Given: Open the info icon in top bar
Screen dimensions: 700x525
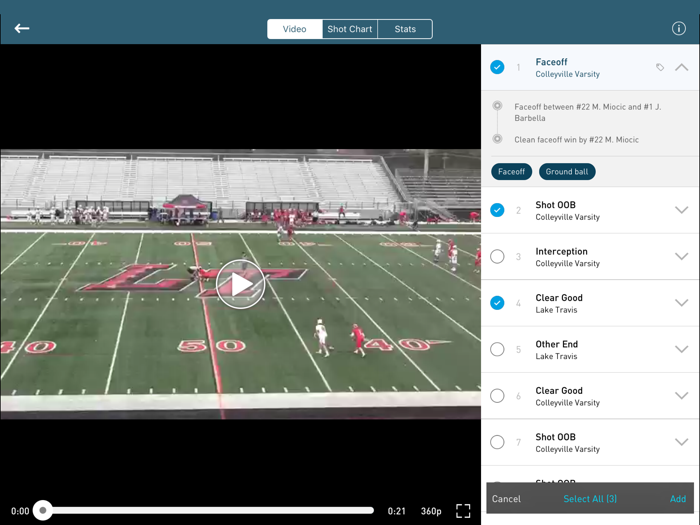Looking at the screenshot, I should coord(679,29).
